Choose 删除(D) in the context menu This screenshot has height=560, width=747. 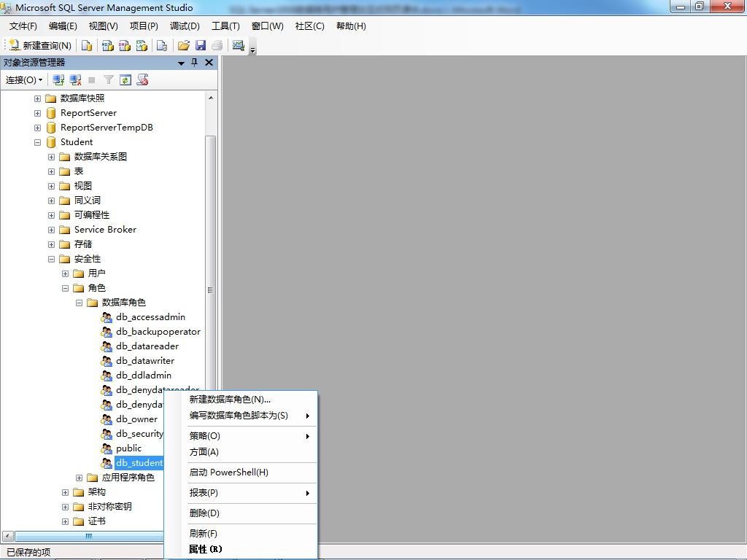pos(241,513)
